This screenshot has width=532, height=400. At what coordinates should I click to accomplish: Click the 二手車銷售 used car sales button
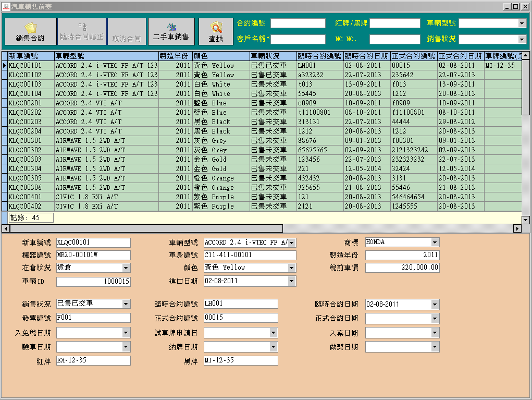pos(171,32)
